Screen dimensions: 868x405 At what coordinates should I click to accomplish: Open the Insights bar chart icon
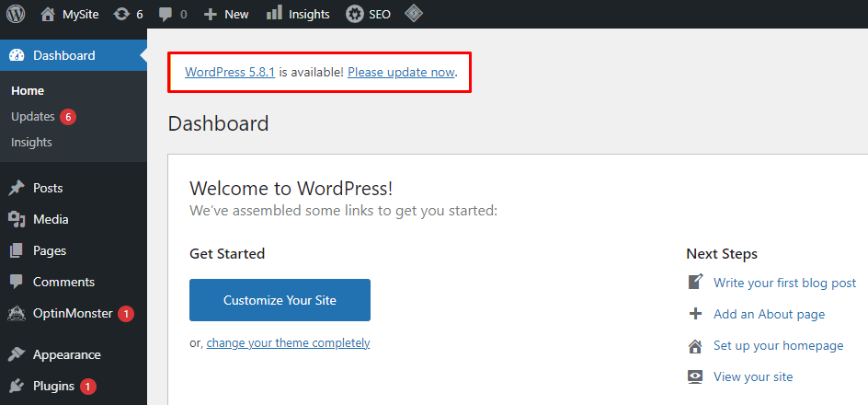(x=274, y=14)
